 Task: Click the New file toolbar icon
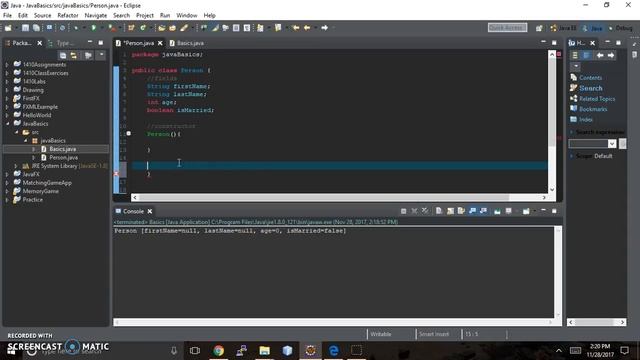[x=8, y=28]
